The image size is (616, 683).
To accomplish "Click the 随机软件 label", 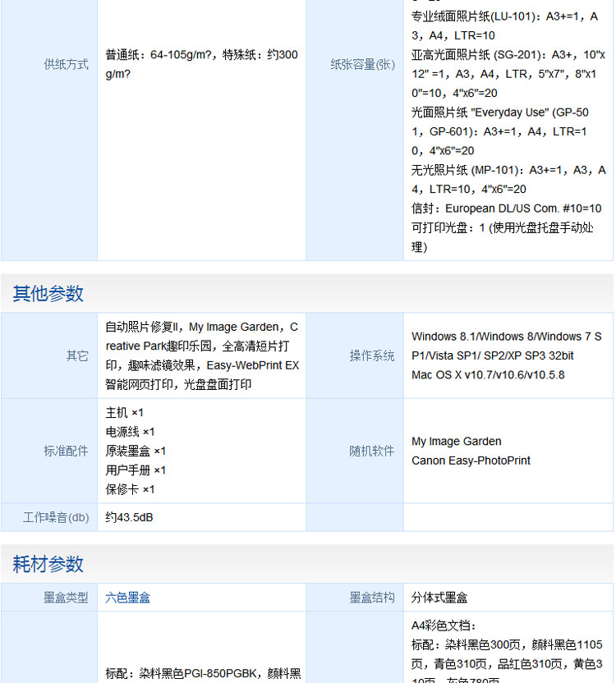I will [x=372, y=451].
